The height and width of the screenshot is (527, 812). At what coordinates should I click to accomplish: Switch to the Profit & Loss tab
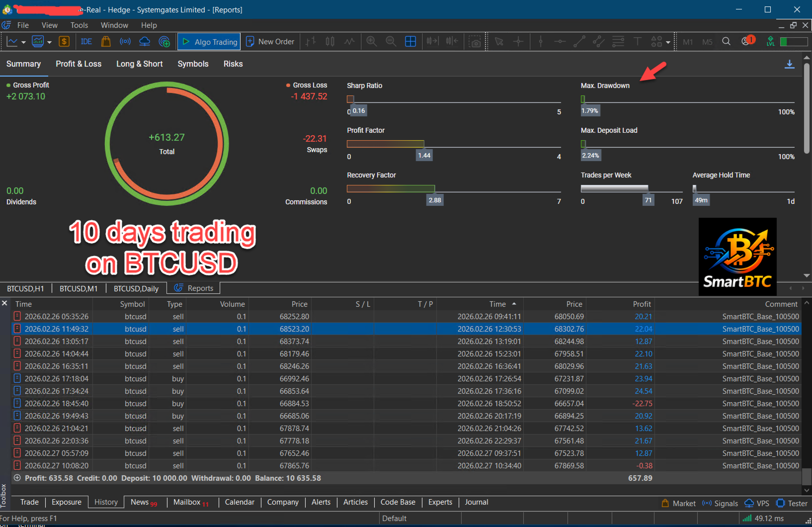79,64
